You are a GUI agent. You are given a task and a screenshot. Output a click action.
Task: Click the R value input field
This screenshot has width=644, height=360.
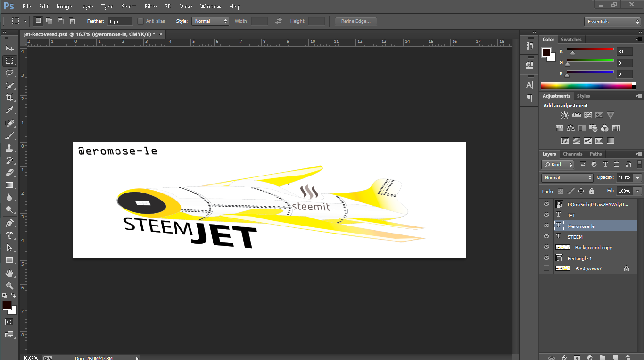(x=625, y=51)
